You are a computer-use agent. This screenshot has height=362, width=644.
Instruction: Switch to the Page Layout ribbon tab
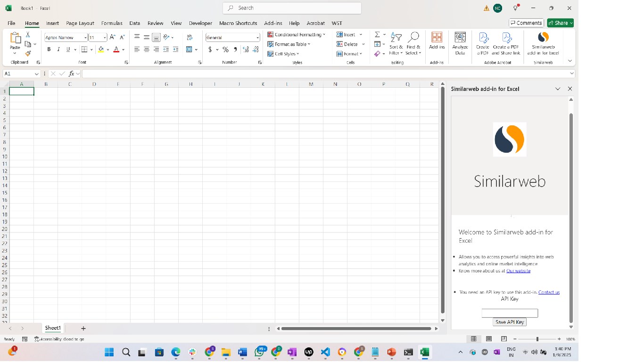click(x=80, y=23)
